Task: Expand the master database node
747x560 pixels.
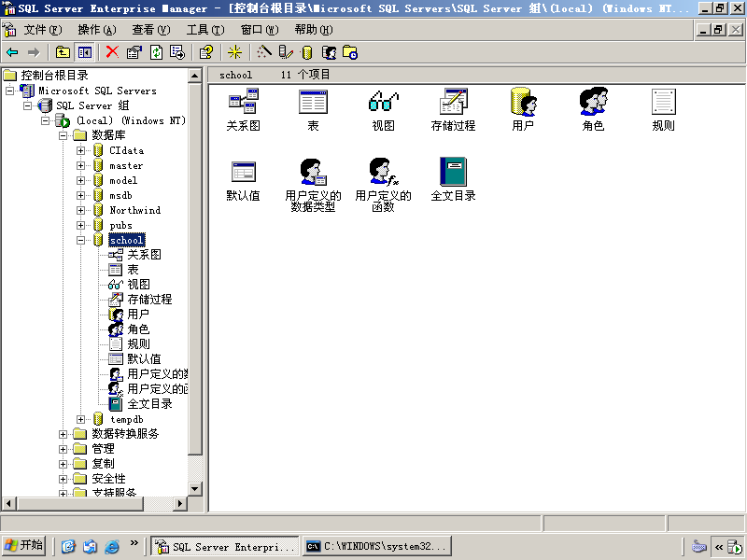Action: (x=80, y=166)
